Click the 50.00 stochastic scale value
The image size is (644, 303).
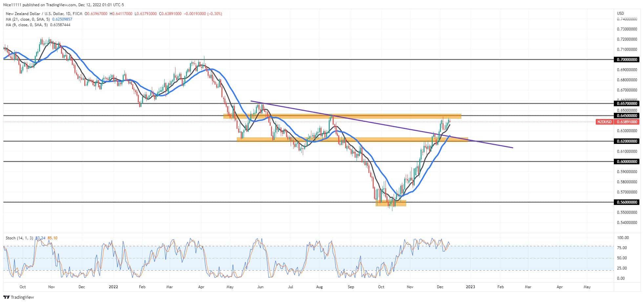622,258
